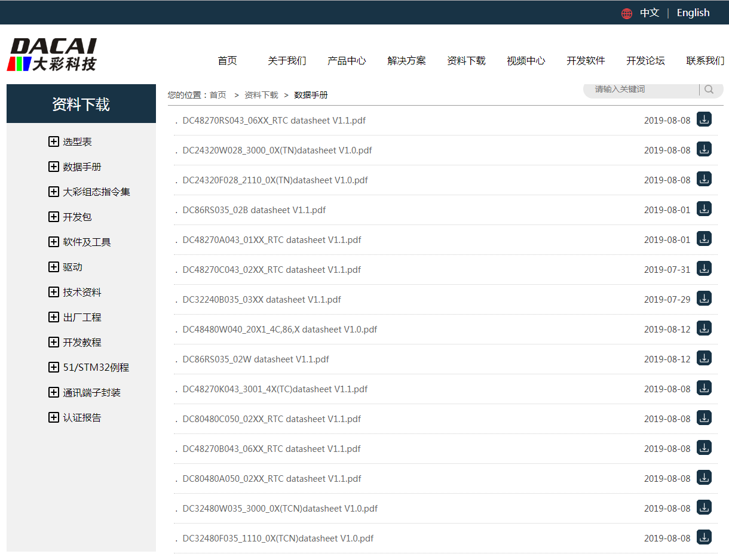
Task: Download DC80480C050_02XX_RTC datasheet using its icon
Action: tap(704, 418)
